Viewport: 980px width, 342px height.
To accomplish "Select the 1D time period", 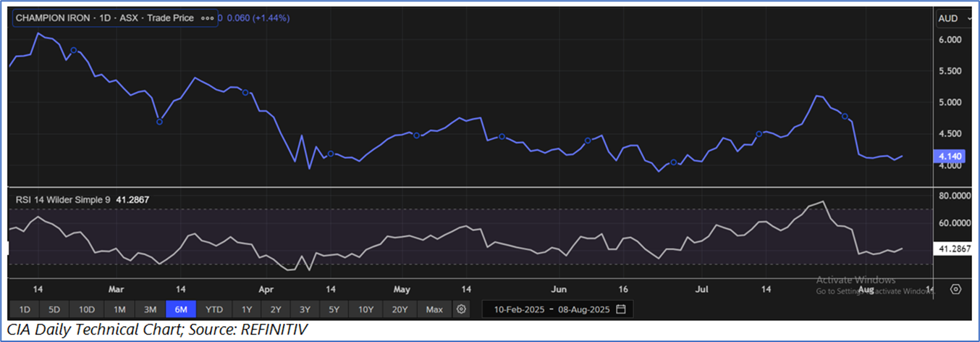I will [24, 309].
